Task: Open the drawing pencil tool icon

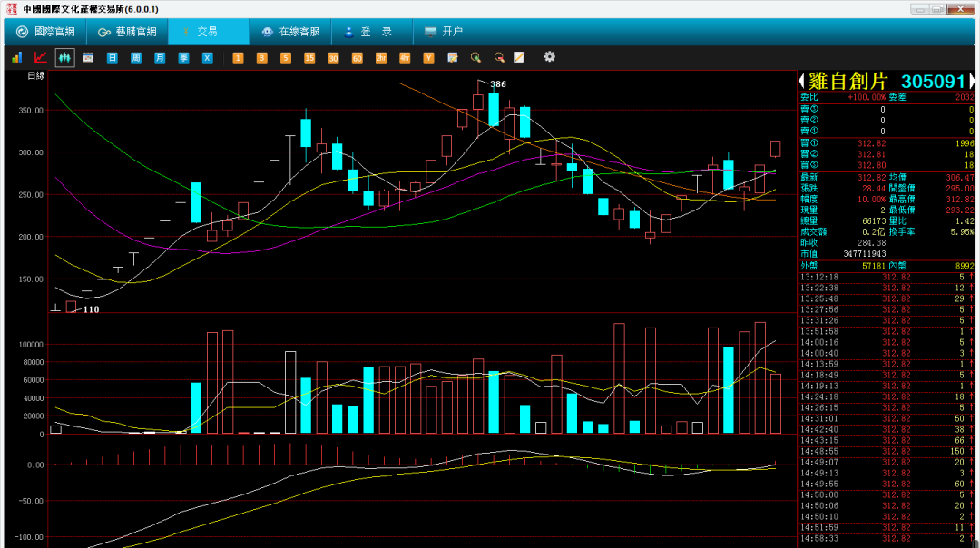Action: (519, 57)
